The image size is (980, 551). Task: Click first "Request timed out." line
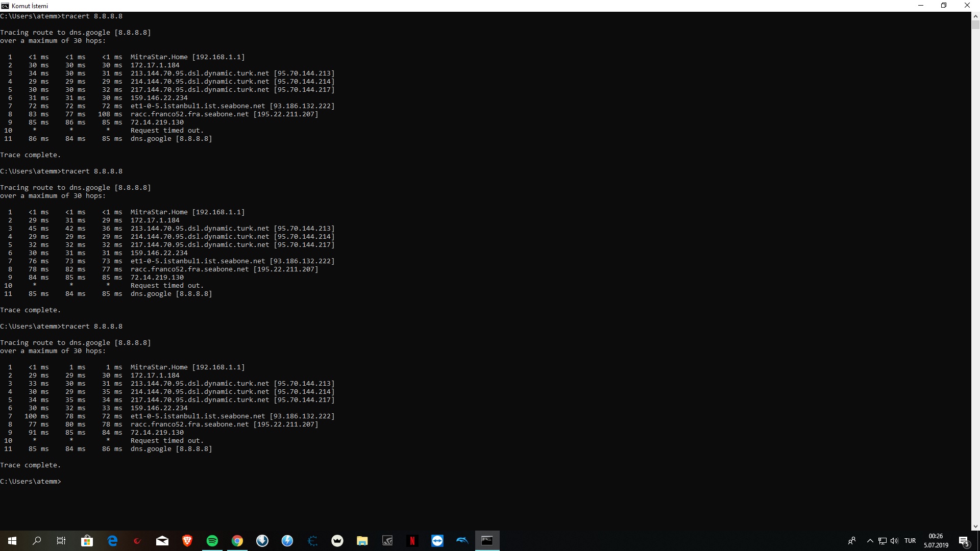click(167, 131)
